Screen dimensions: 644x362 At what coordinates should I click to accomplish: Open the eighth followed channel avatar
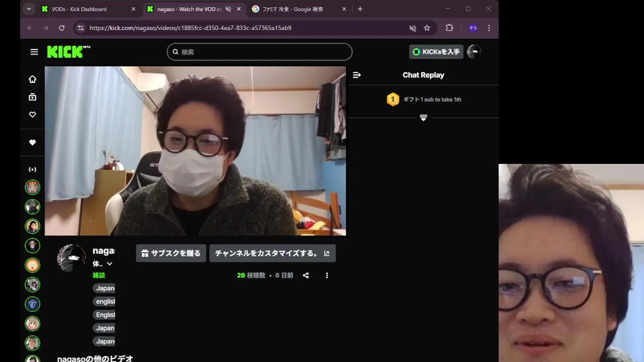point(32,323)
